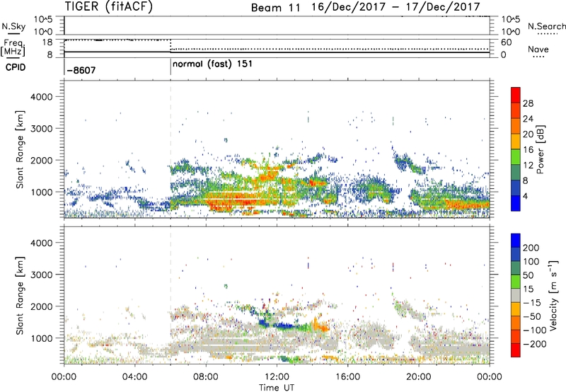Click the Nave legend label
This screenshot has height=392, width=566.
point(538,50)
